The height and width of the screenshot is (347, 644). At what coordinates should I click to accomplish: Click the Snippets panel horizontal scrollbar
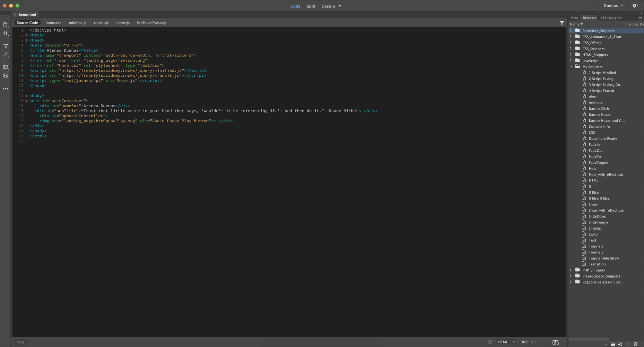(x=589, y=339)
